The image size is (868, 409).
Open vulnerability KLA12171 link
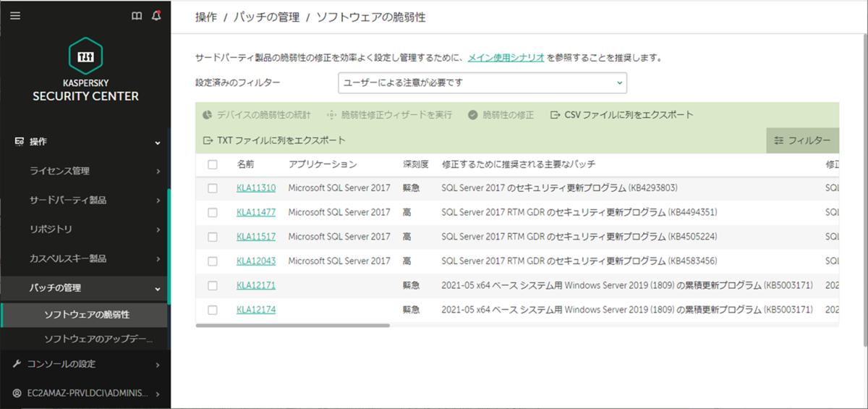coord(256,285)
